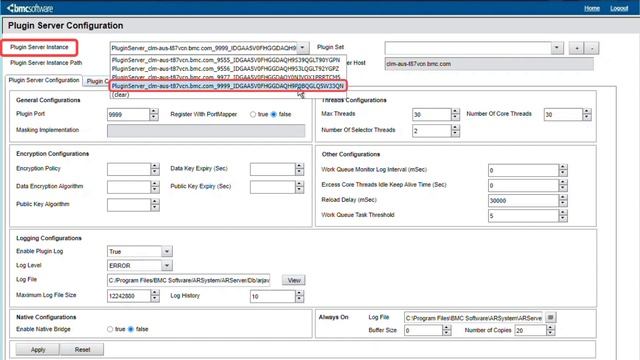Viewport: 640px width, 360px height.
Task: Click the Masking Implementation field
Action: point(206,131)
